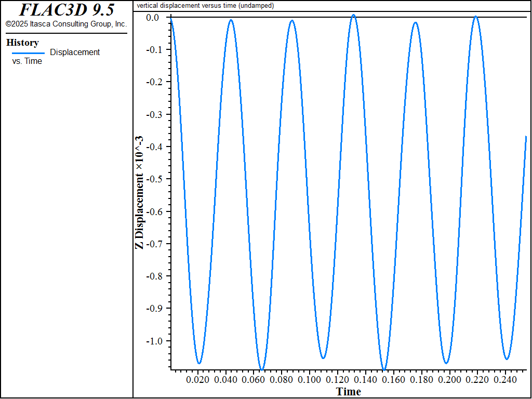Screen dimensions: 532x399
Task: Click the Displacement legend label
Action: tap(75, 52)
